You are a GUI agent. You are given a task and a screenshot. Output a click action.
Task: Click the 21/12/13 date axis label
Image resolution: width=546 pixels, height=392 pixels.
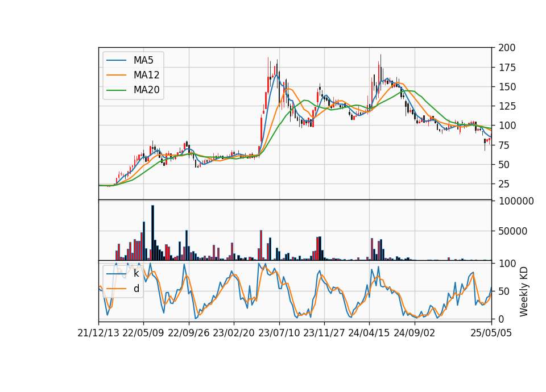(x=98, y=333)
